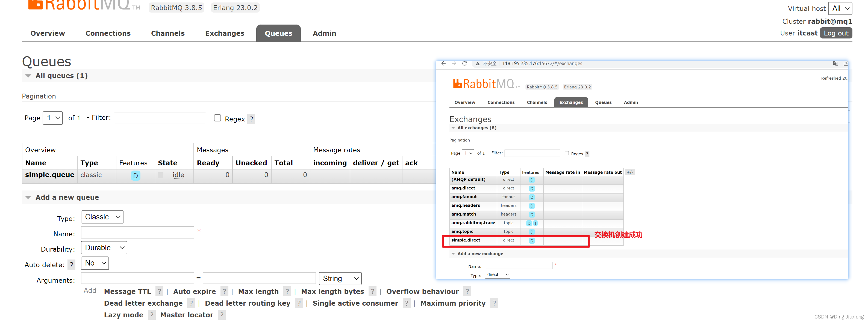Add the Dead letter routing key argument
Screen dimensions: 868x322
248,303
